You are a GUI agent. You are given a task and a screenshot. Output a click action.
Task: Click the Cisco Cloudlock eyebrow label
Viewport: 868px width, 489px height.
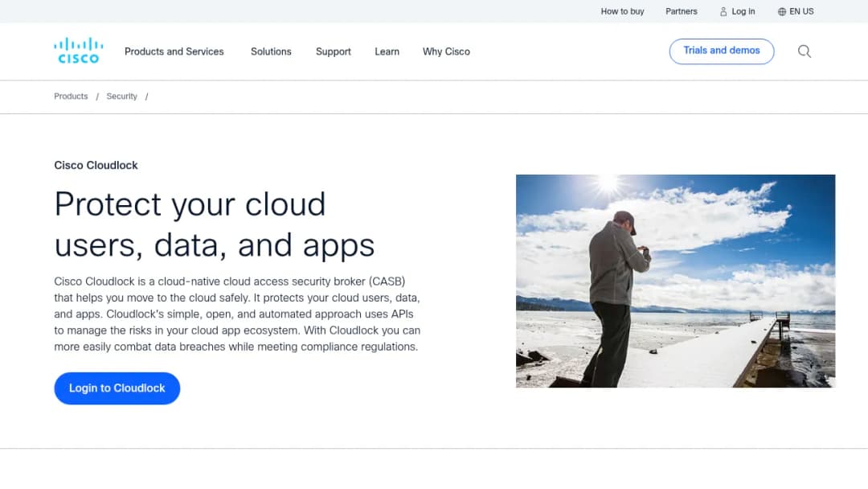point(96,165)
